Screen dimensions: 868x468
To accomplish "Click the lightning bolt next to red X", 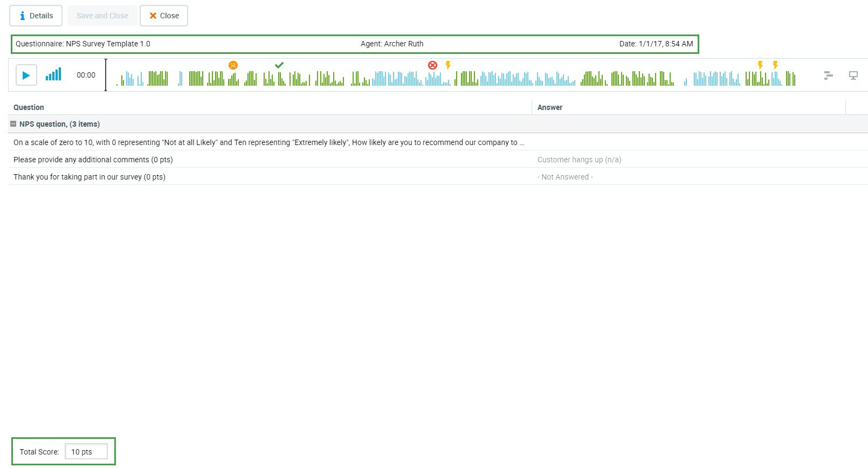I will [448, 65].
